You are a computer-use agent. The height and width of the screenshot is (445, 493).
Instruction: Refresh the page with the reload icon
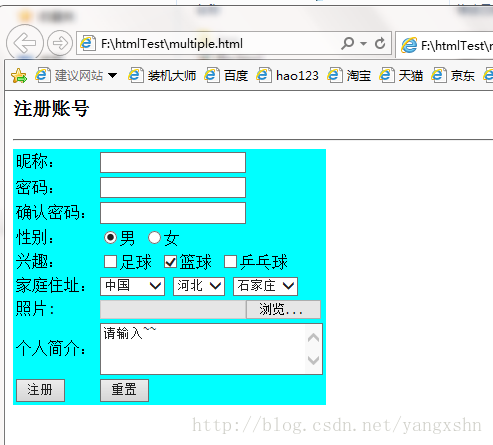[380, 43]
